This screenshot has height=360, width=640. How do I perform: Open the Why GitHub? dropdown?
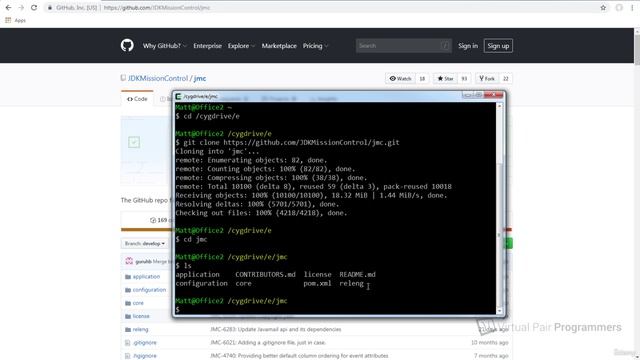click(164, 46)
